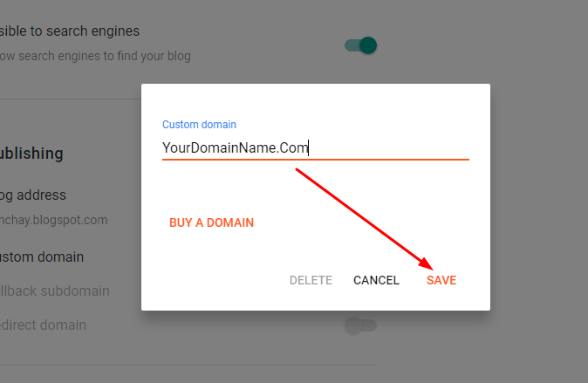Image resolution: width=588 pixels, height=383 pixels.
Task: Toggle the Visible to search engines switch
Action: 360,45
